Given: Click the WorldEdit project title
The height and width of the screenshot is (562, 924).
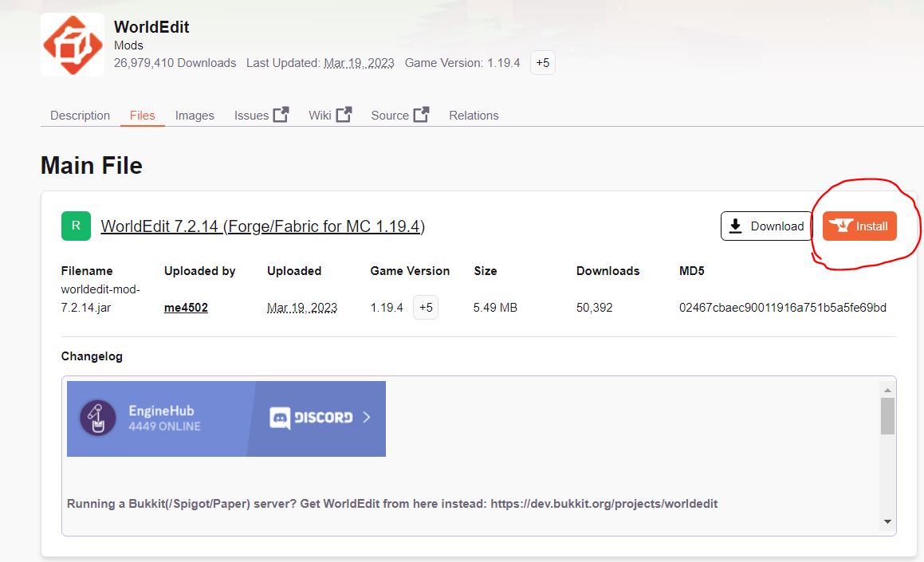Looking at the screenshot, I should [x=151, y=27].
